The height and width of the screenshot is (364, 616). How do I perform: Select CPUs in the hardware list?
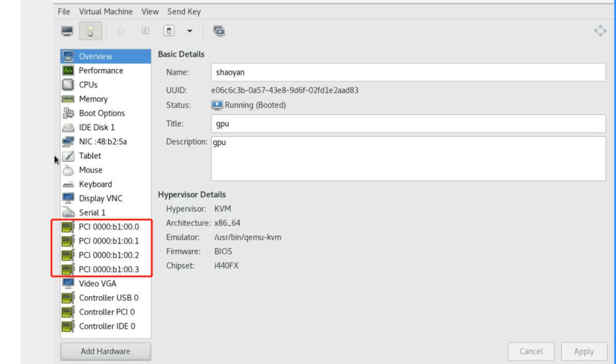tap(88, 85)
